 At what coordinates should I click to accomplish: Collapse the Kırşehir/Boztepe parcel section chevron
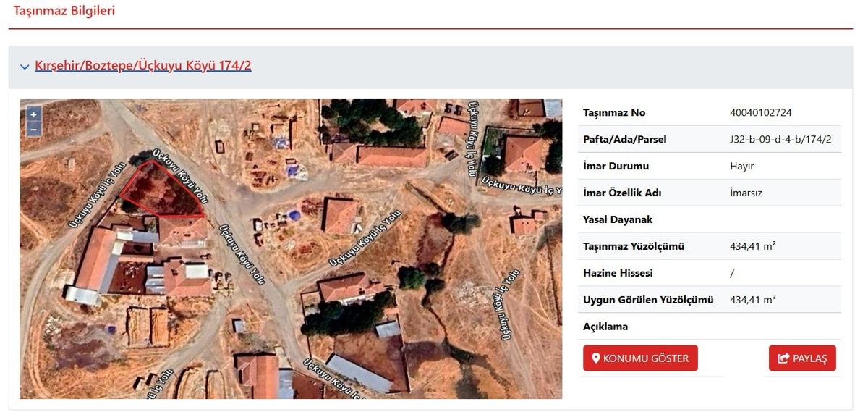tap(25, 67)
